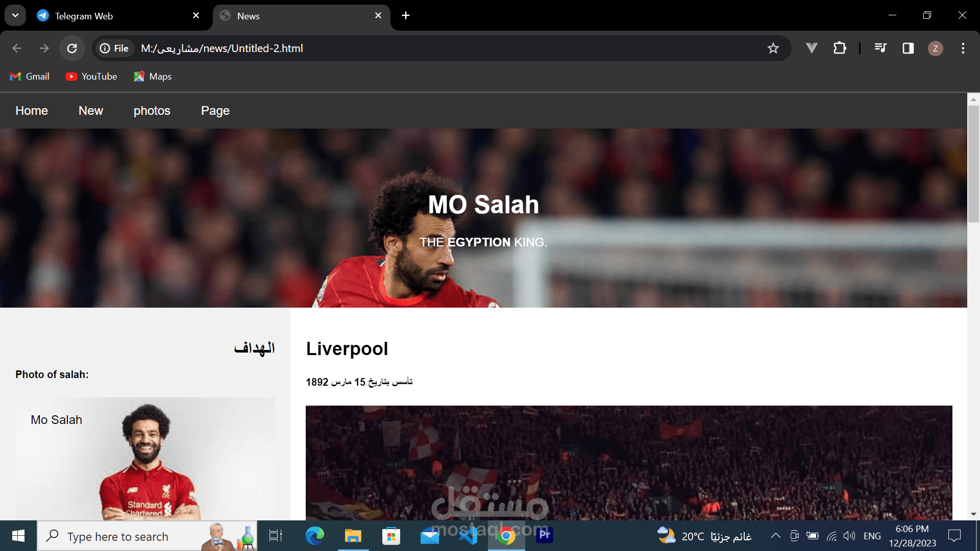Click the Photo of salah label
The image size is (980, 551).
(x=52, y=374)
